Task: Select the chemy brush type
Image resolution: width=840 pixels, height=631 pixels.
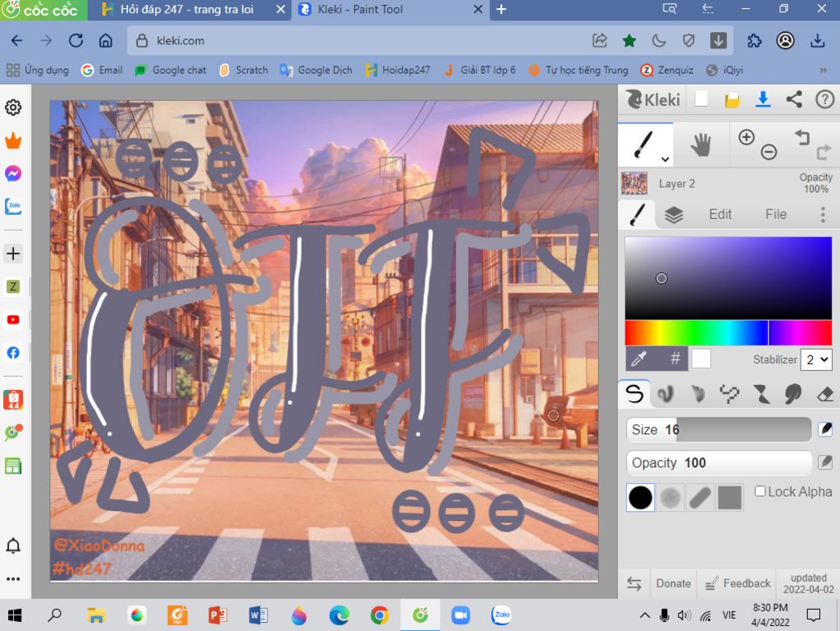Action: point(761,394)
